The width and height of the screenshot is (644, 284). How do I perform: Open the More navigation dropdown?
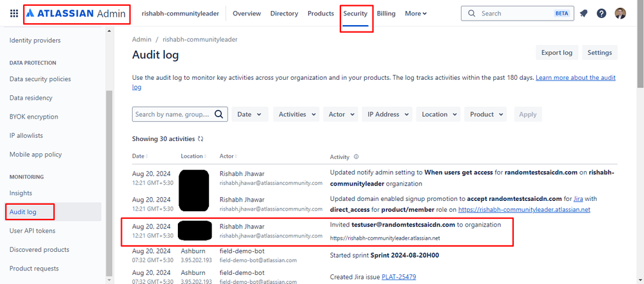(416, 14)
